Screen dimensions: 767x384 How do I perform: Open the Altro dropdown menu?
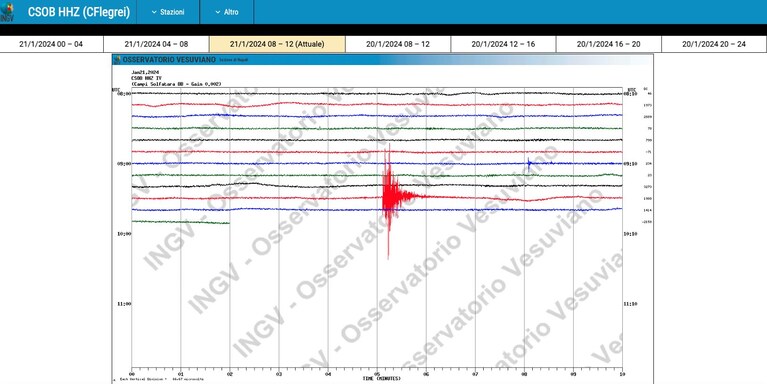point(227,12)
